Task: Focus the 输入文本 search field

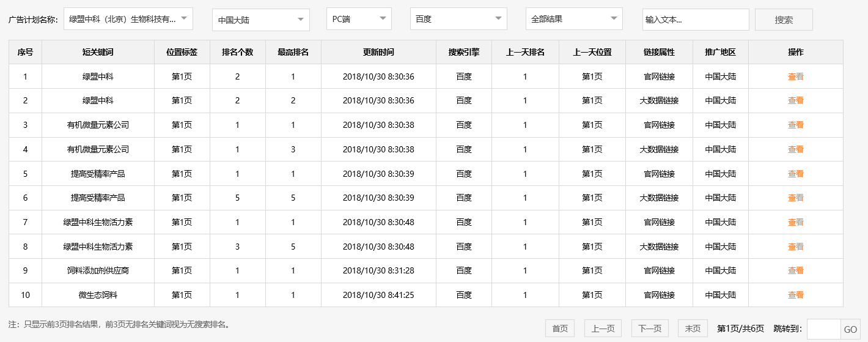Action: click(x=696, y=20)
